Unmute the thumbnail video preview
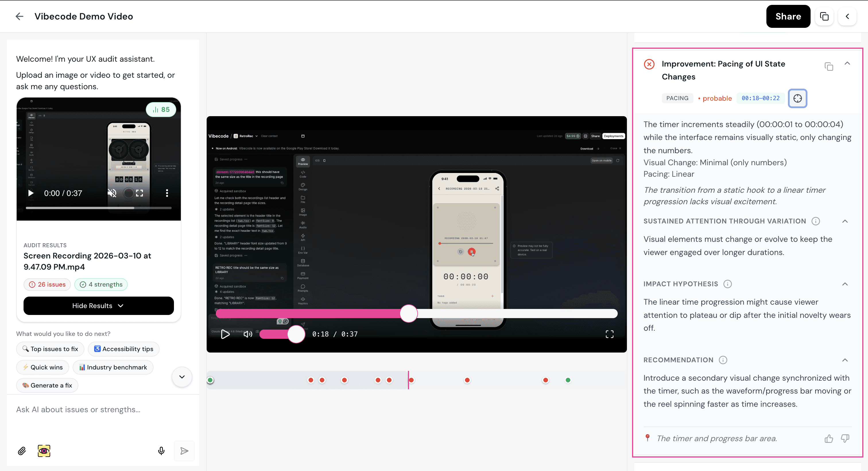Image resolution: width=868 pixels, height=471 pixels. tap(112, 193)
